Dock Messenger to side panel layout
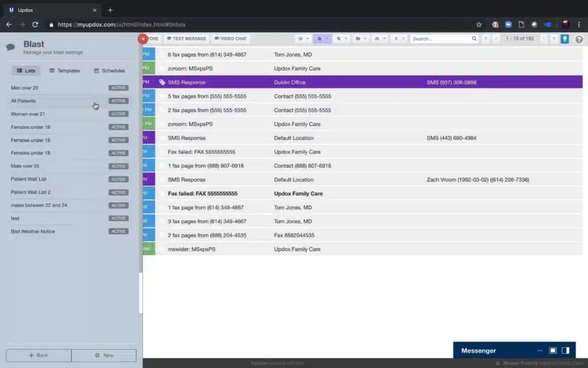Image resolution: width=588 pixels, height=368 pixels. (x=566, y=350)
